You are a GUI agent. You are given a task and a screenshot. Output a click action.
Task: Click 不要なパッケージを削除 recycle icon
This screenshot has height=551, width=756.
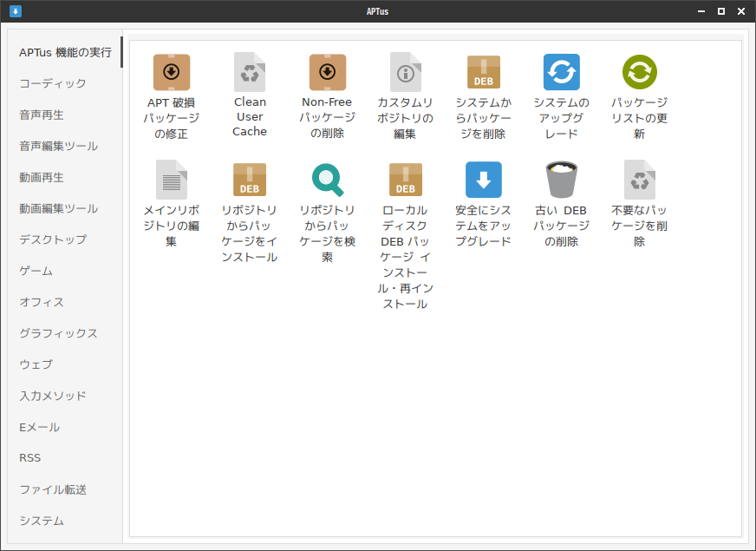pos(639,180)
